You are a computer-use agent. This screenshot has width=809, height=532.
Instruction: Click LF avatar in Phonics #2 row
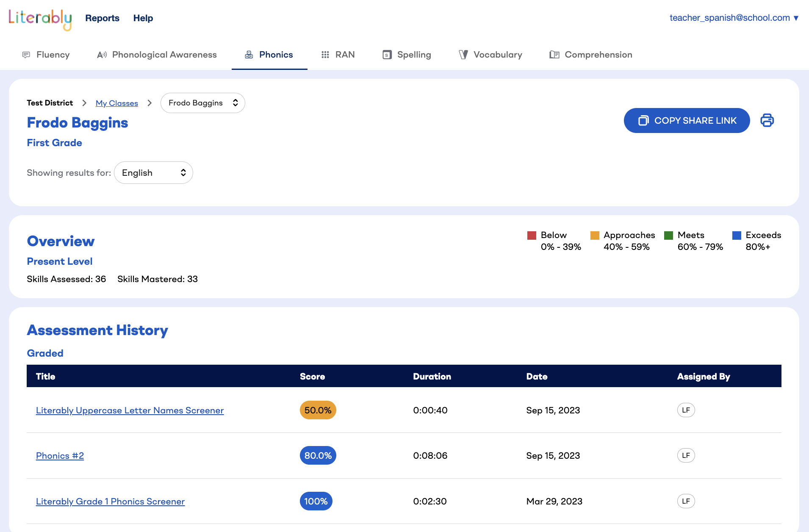[686, 455]
